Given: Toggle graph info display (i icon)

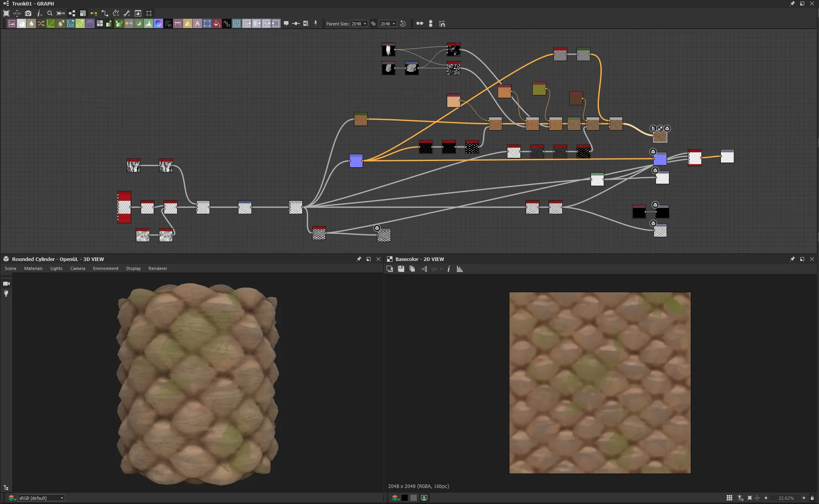Looking at the screenshot, I should (x=39, y=13).
